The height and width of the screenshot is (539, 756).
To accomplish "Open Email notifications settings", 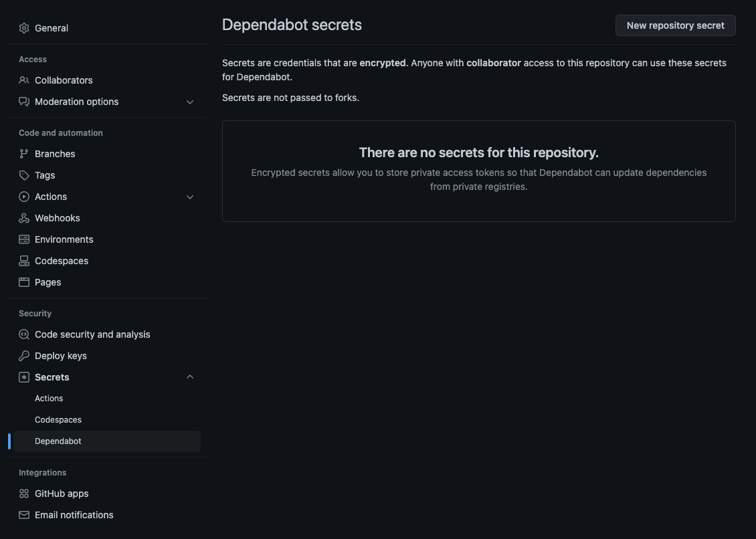I will (107, 515).
